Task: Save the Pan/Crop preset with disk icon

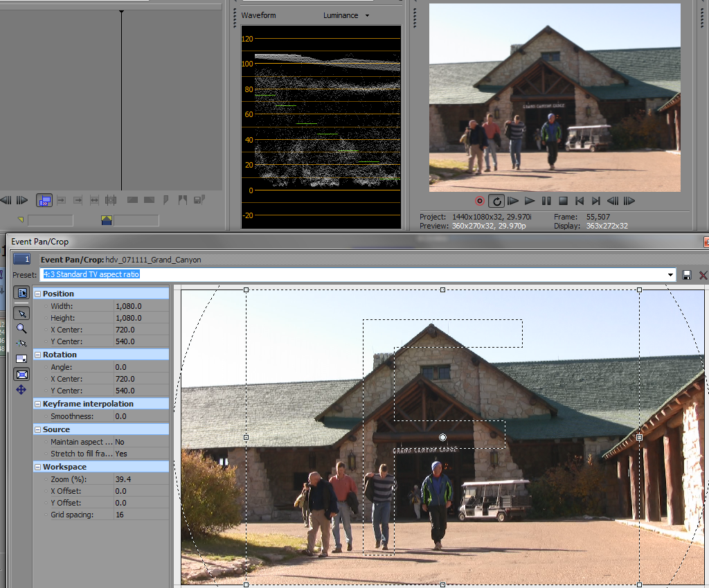Action: coord(686,275)
